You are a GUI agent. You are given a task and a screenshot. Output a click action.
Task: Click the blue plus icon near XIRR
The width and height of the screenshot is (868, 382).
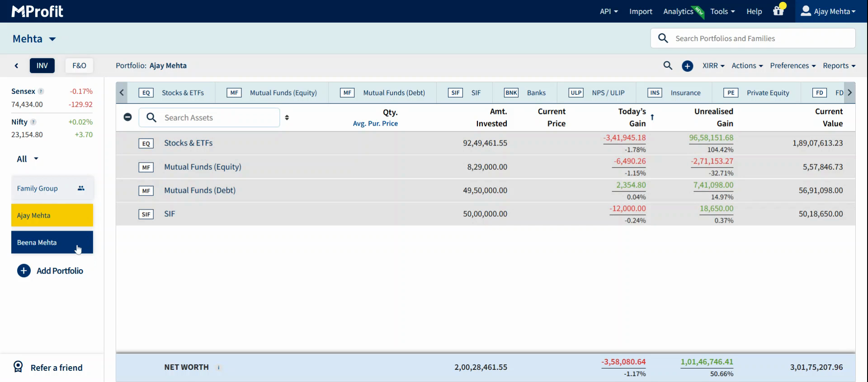687,66
